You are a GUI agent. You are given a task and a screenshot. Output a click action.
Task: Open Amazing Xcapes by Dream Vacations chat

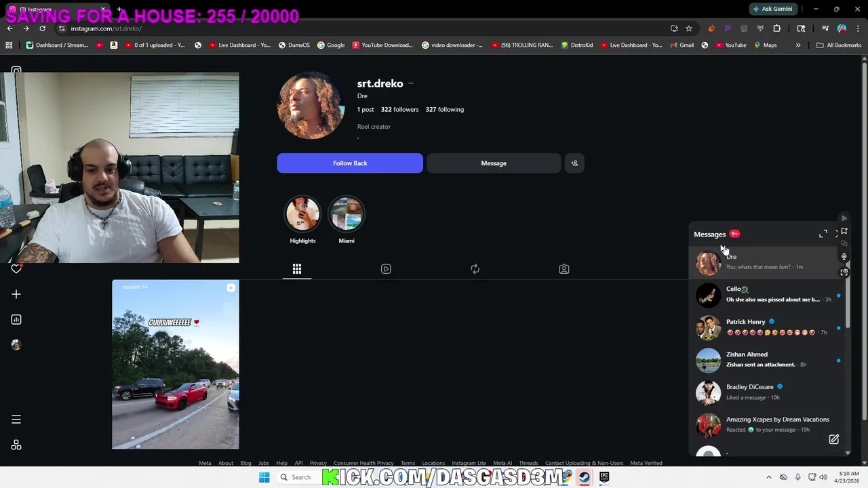(x=766, y=424)
